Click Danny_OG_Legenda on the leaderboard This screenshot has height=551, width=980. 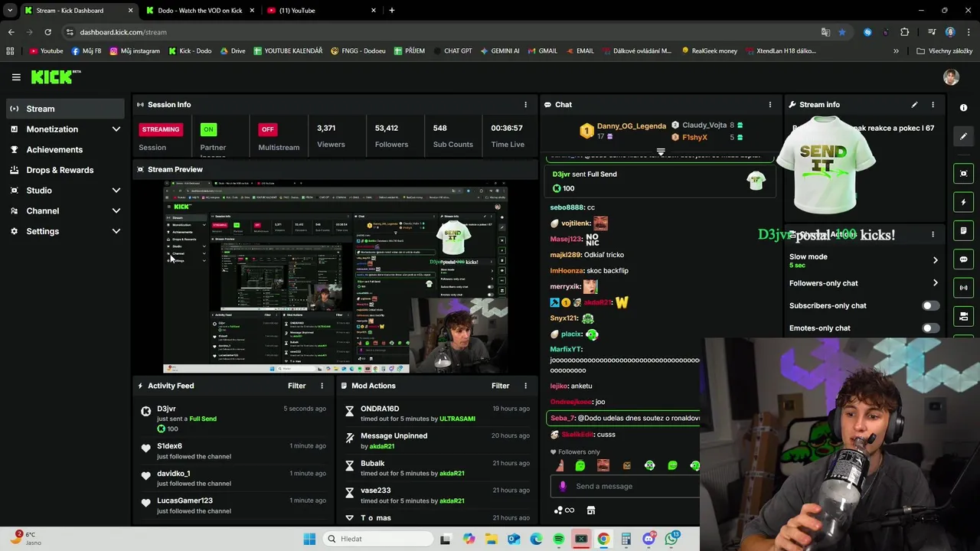tap(632, 126)
